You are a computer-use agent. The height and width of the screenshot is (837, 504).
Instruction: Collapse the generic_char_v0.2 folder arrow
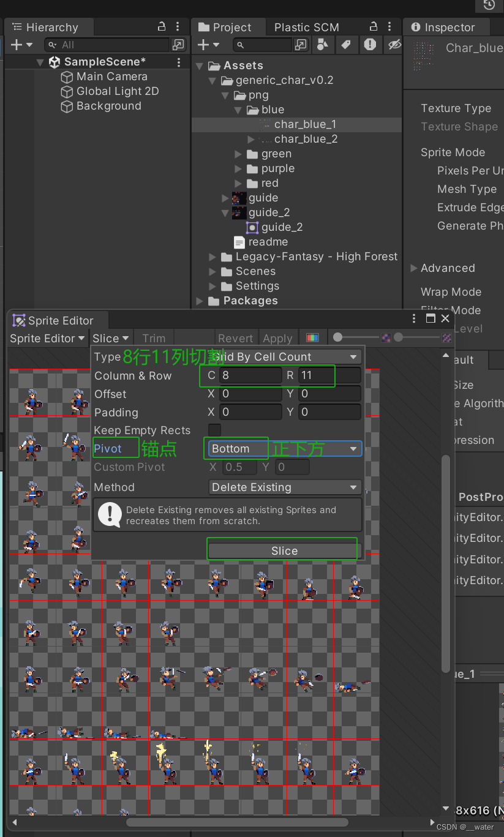[x=213, y=81]
